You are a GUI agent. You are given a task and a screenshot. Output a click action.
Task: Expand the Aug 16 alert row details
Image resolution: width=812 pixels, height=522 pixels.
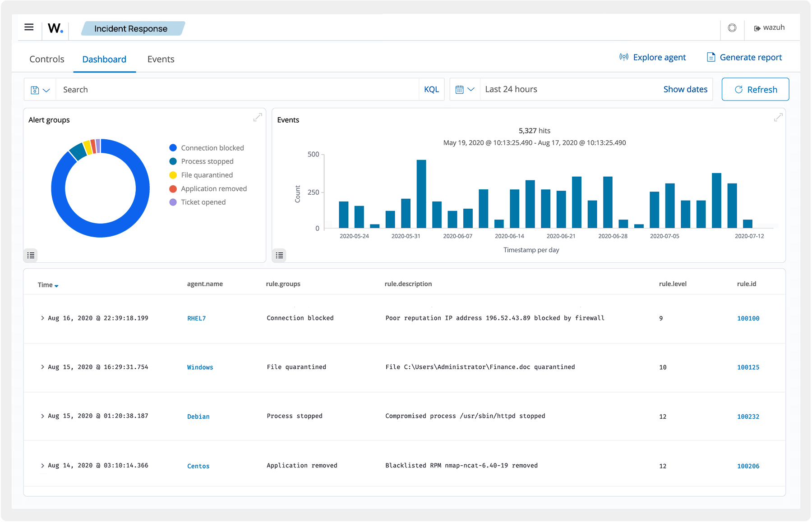click(42, 317)
